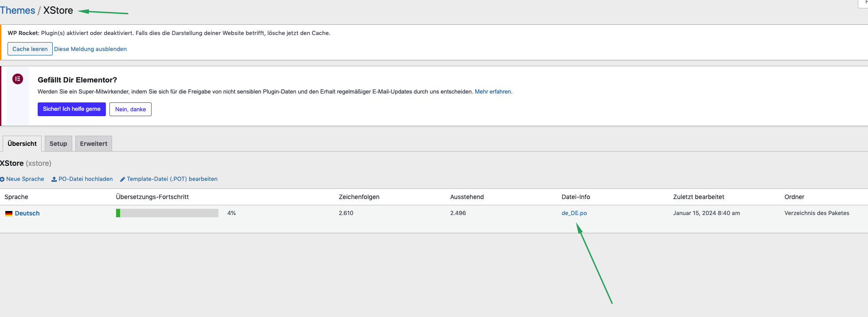Screen dimensions: 868x317
Task: Click the Zeichenfolgen column header
Action: pyautogui.click(x=359, y=197)
